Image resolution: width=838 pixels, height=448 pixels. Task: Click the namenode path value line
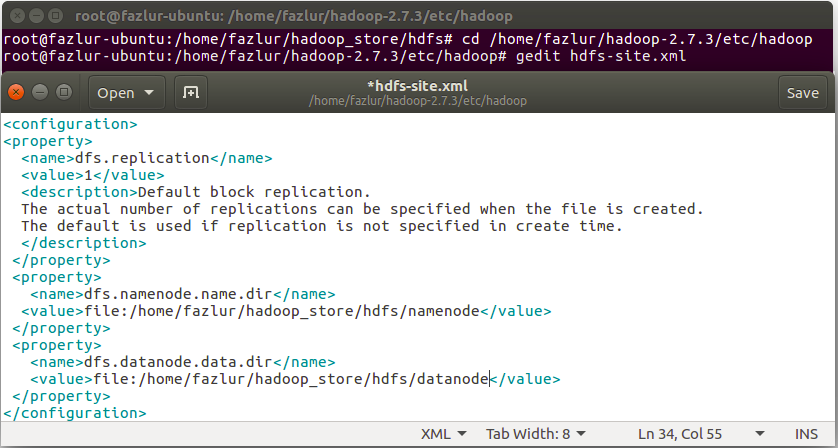pos(286,311)
